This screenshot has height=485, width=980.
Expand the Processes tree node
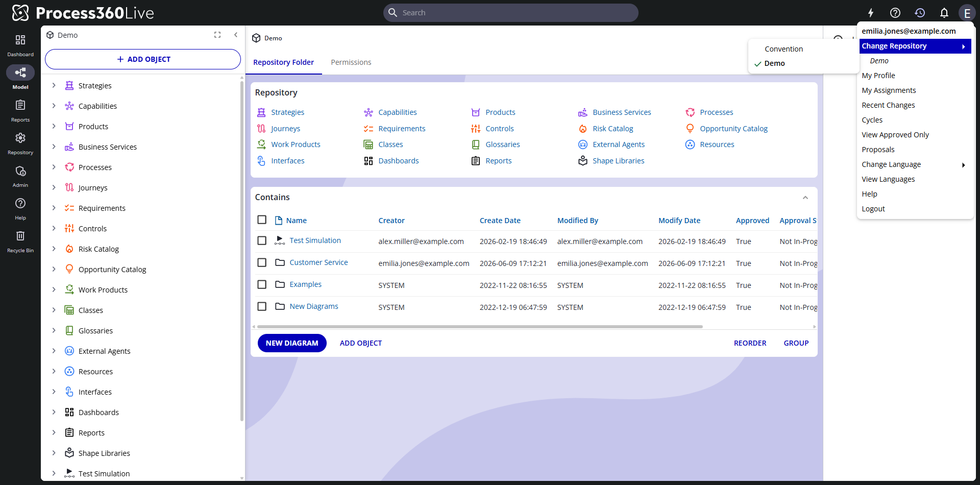point(54,167)
